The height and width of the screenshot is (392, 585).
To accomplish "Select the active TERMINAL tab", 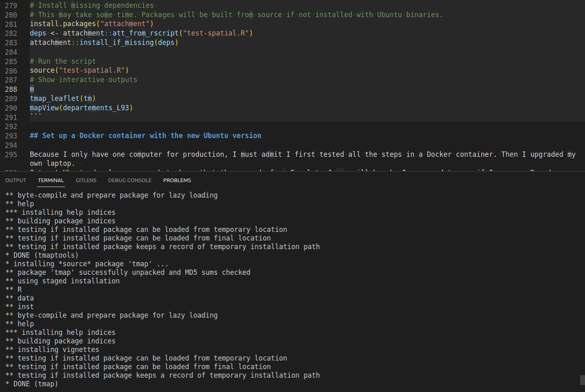I will (51, 180).
